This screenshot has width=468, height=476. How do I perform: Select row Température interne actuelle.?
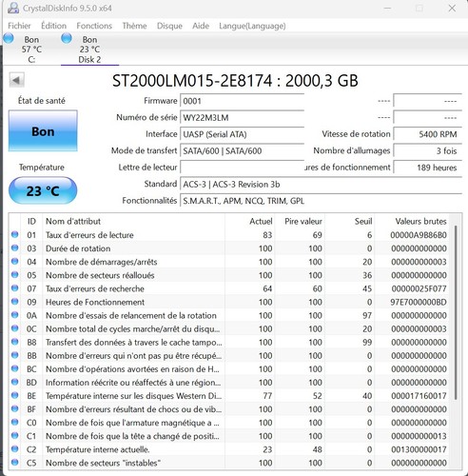coord(229,449)
